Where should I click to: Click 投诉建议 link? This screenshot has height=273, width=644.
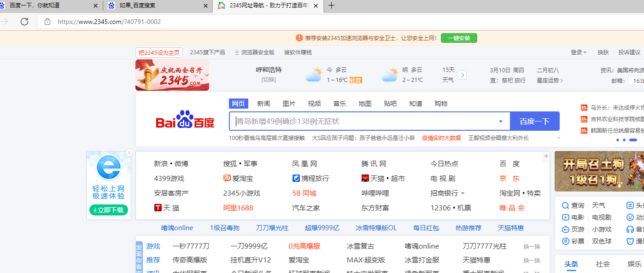point(629,52)
